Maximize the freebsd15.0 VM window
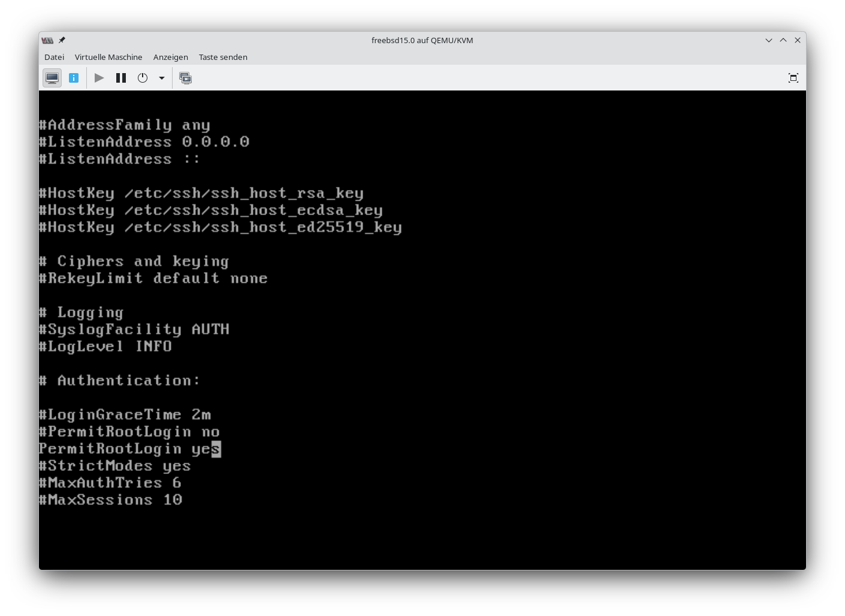Image resolution: width=845 pixels, height=616 pixels. (783, 40)
